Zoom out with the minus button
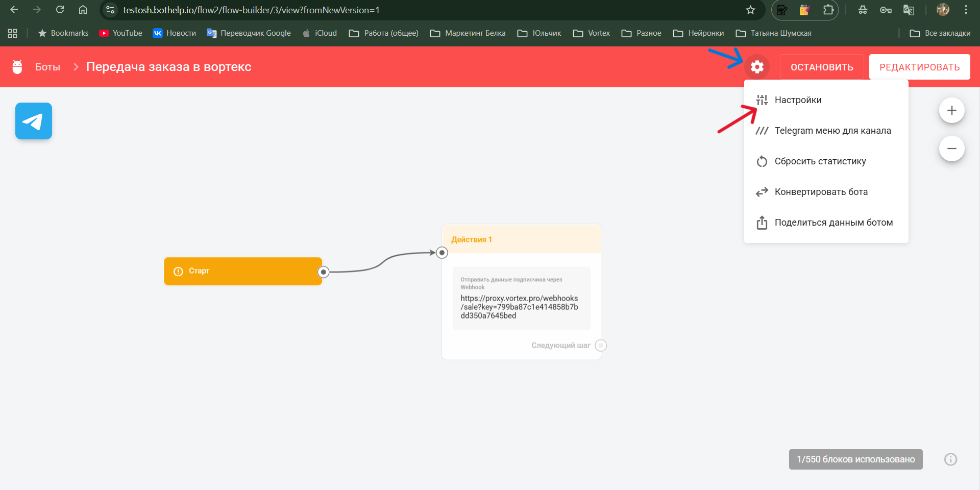This screenshot has width=980, height=490. 951,149
